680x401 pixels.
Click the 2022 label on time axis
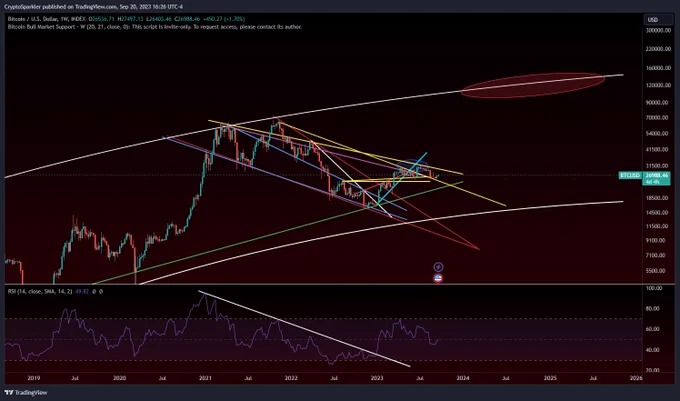pos(291,378)
